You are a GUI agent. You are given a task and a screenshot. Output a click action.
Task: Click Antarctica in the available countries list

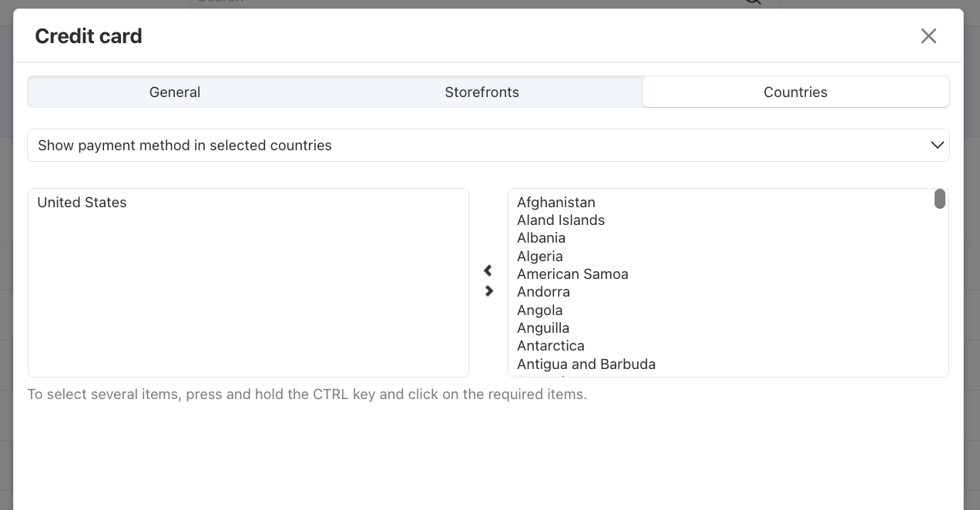click(550, 345)
